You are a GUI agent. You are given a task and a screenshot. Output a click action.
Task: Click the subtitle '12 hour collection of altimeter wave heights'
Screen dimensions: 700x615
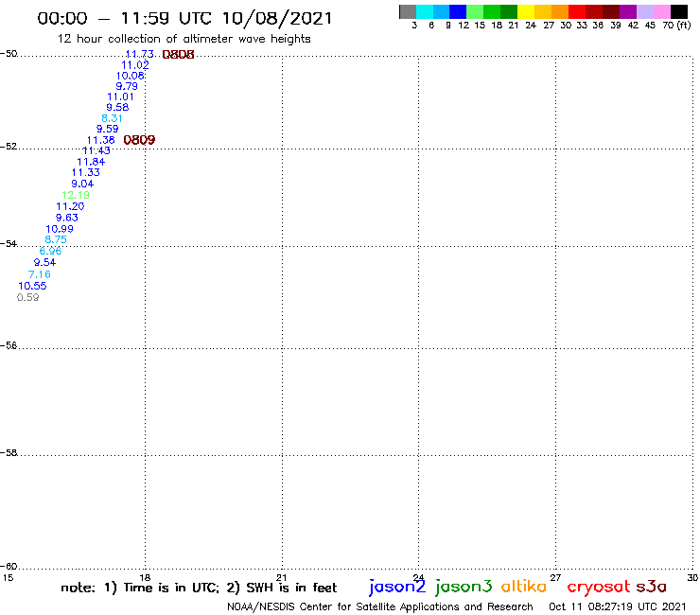click(x=184, y=39)
